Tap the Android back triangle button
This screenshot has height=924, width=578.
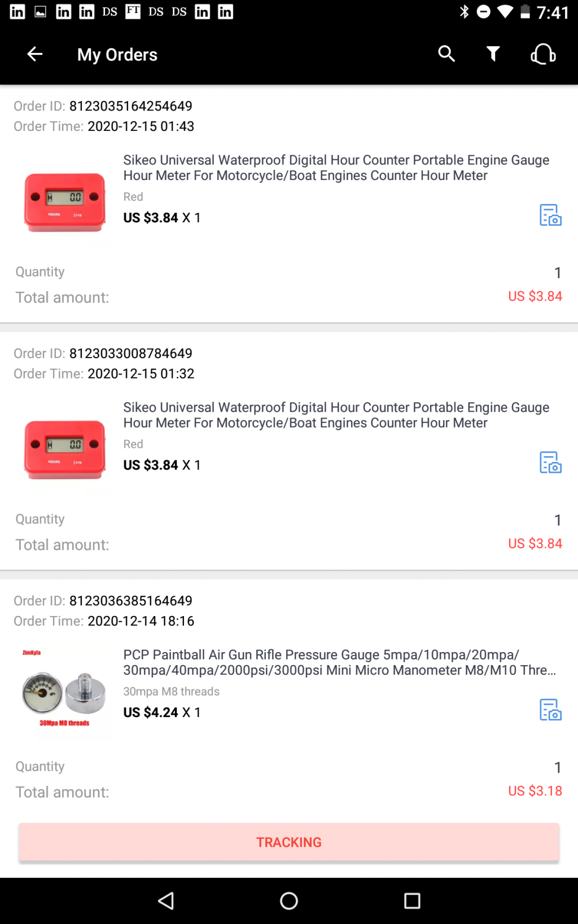[x=166, y=901]
